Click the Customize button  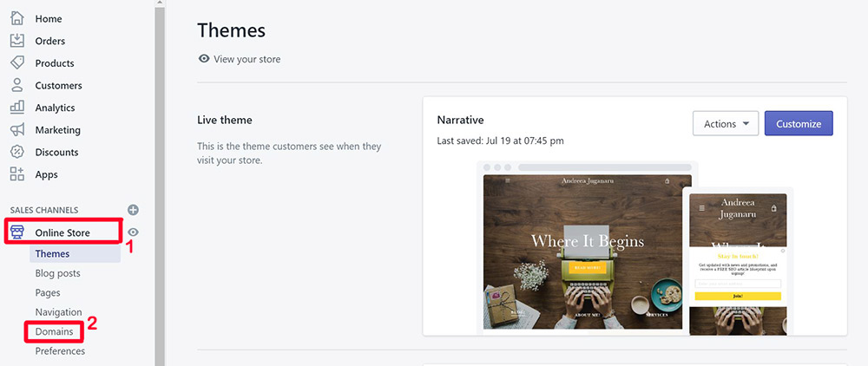pos(799,124)
